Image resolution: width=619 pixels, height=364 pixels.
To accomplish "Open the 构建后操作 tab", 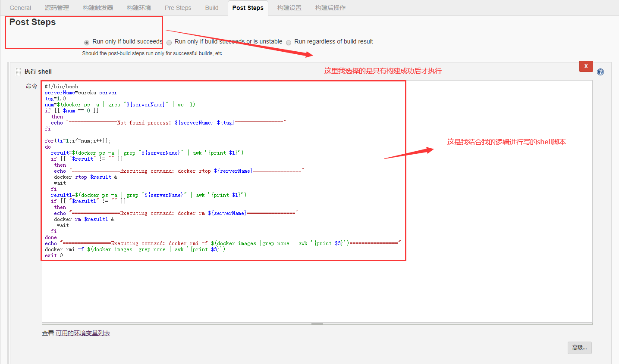I will pyautogui.click(x=330, y=8).
